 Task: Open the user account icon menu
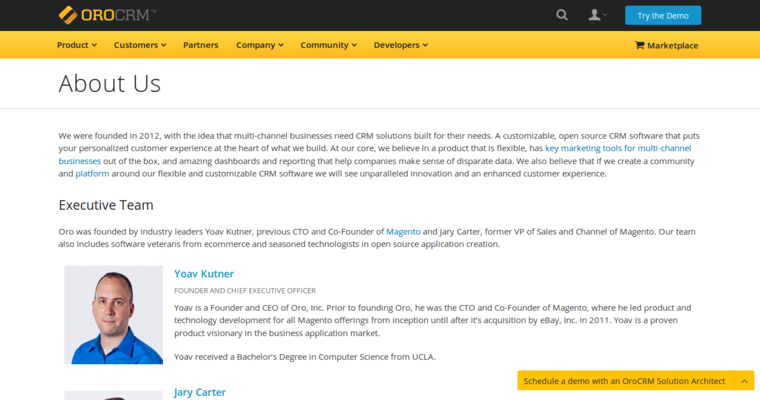pos(597,15)
